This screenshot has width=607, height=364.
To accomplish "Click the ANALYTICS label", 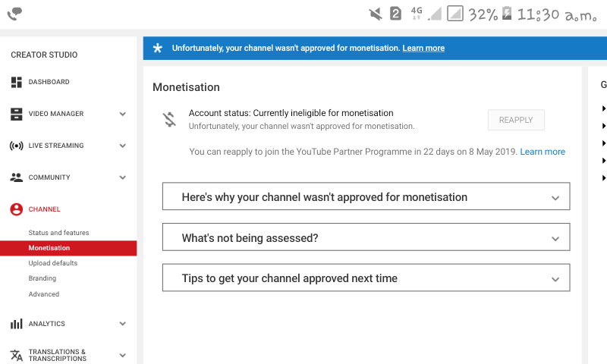I will (x=47, y=324).
